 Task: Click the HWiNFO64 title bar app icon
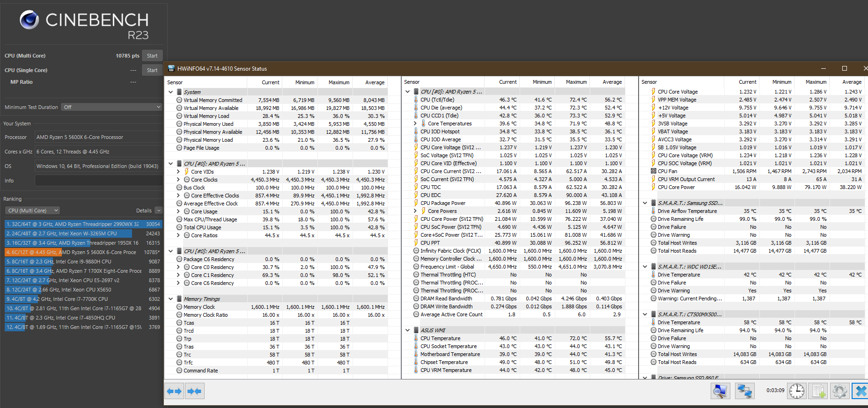pos(171,68)
